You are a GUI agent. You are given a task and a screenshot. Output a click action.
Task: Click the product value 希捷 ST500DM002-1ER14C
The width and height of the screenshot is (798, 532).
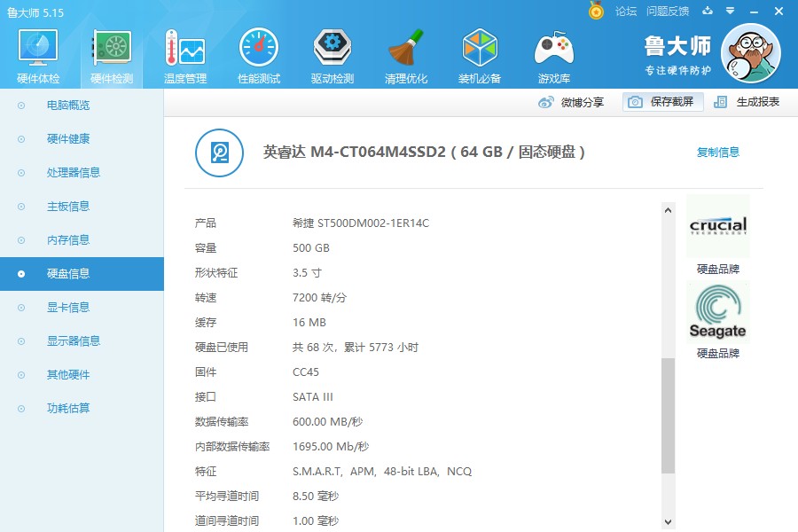[361, 223]
